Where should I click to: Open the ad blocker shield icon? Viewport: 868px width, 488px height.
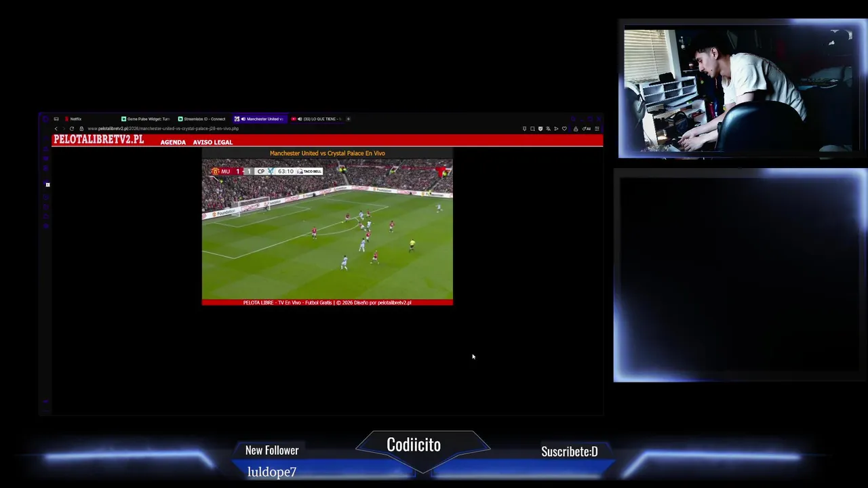pos(540,129)
